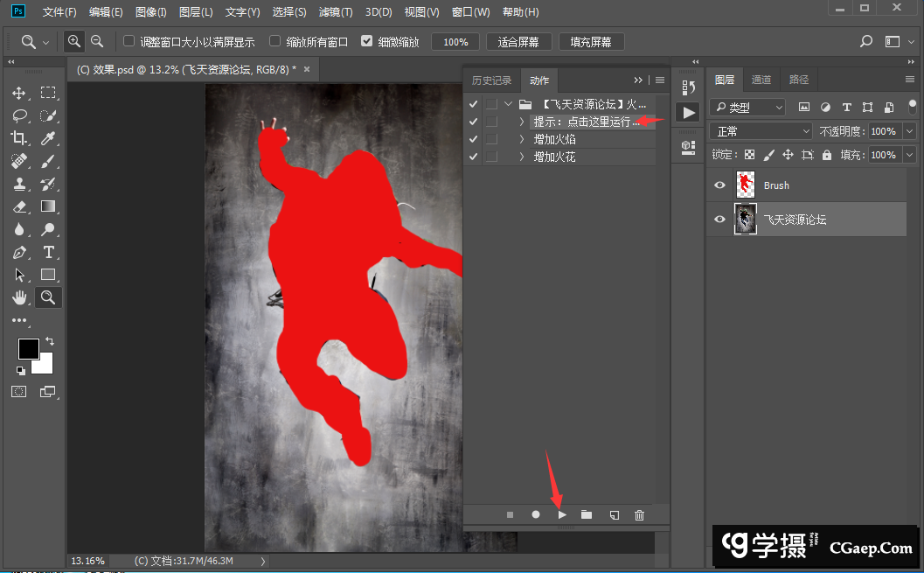Delete action using the trash icon
Viewport: 924px width, 573px height.
click(x=639, y=515)
